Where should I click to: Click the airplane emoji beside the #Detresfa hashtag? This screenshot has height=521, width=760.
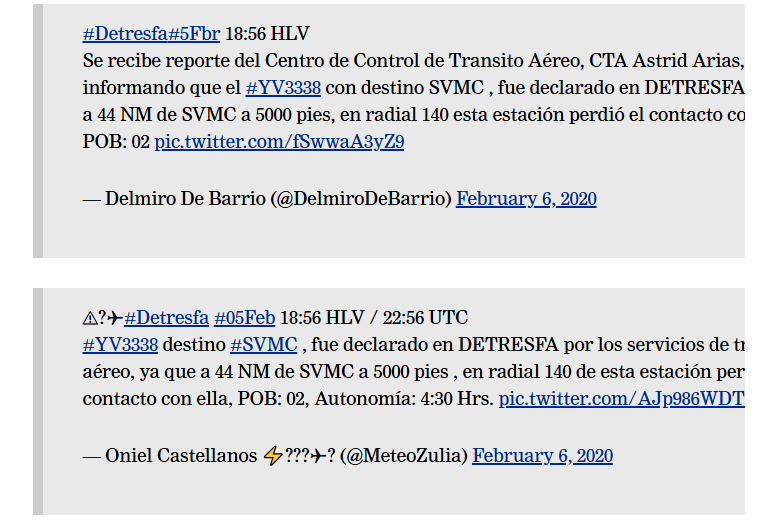click(x=115, y=318)
